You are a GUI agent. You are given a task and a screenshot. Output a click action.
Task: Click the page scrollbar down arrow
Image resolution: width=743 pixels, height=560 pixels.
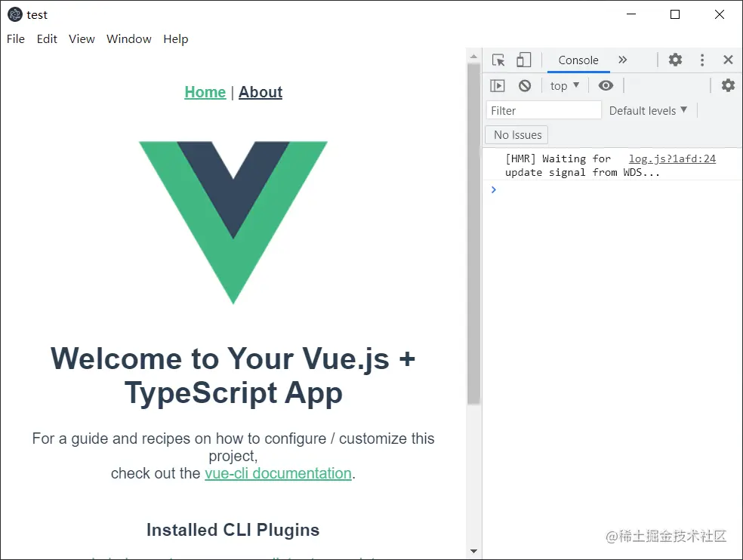point(473,552)
